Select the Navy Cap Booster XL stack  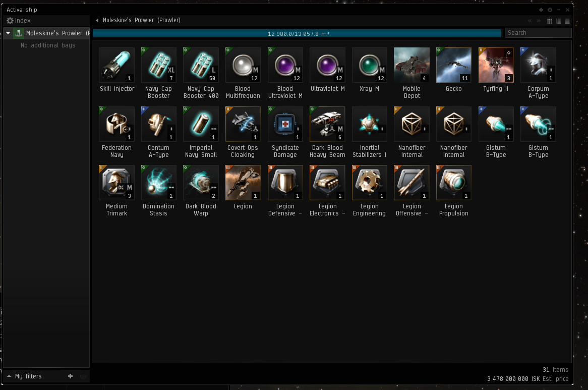click(x=159, y=65)
